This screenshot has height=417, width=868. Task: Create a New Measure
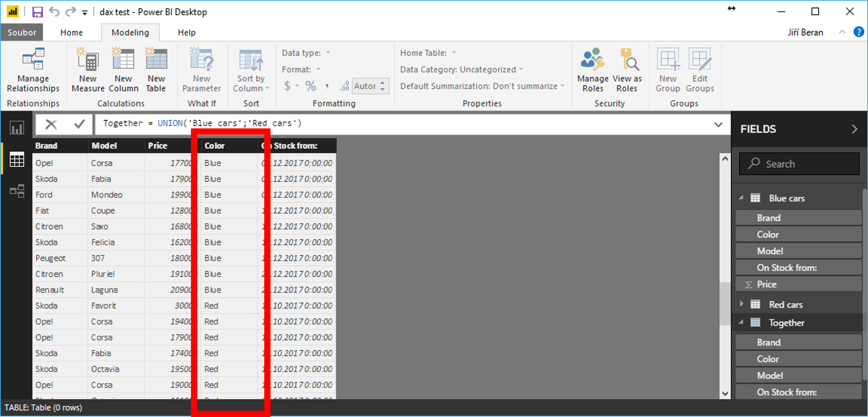click(x=88, y=70)
